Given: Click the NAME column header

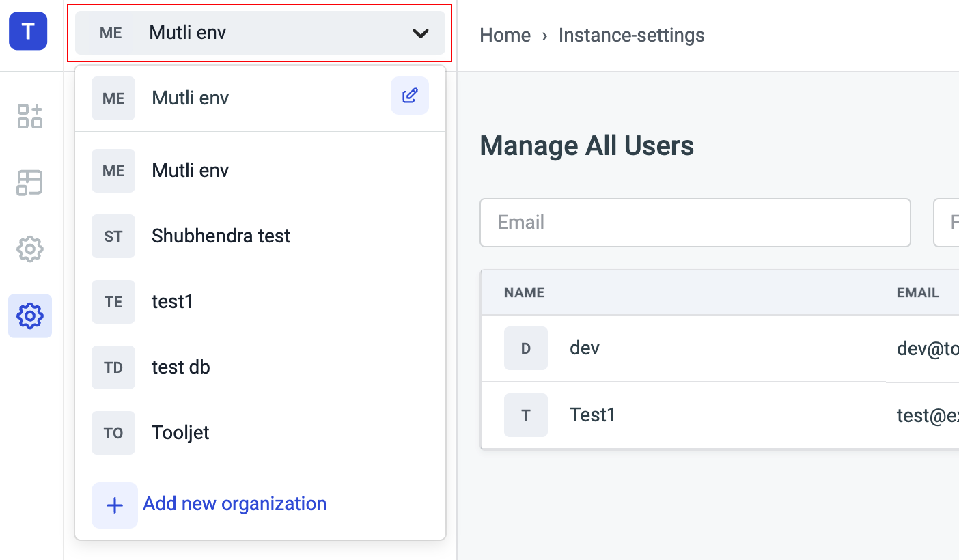Looking at the screenshot, I should tap(524, 292).
